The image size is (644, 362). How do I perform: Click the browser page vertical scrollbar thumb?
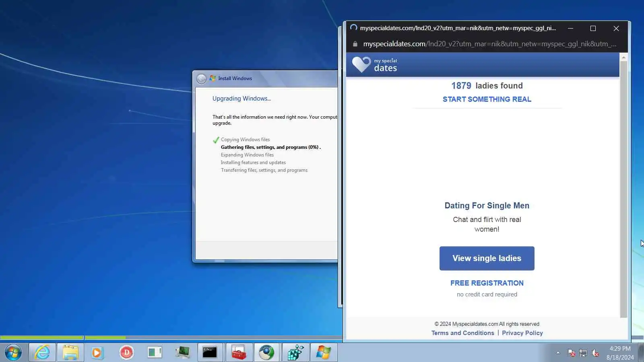point(623,189)
